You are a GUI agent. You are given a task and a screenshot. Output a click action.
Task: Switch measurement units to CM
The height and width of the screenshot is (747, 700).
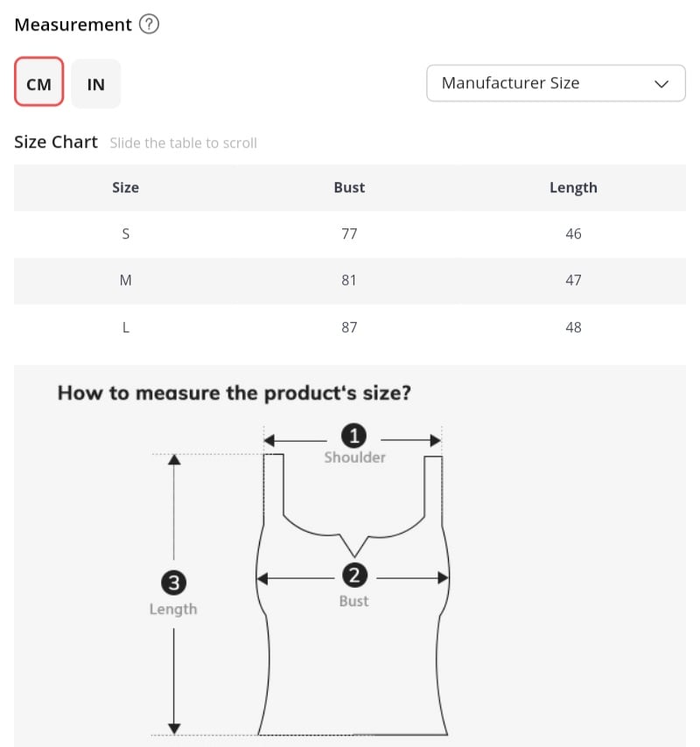point(39,84)
